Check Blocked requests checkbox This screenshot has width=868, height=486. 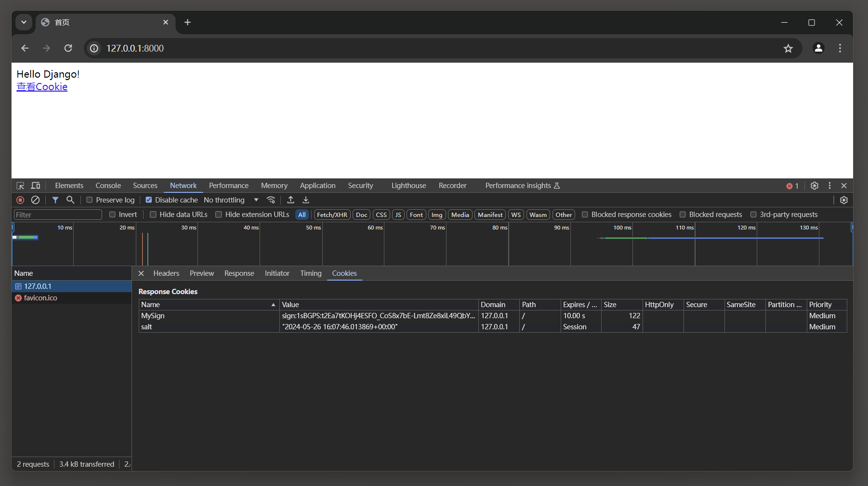(683, 215)
